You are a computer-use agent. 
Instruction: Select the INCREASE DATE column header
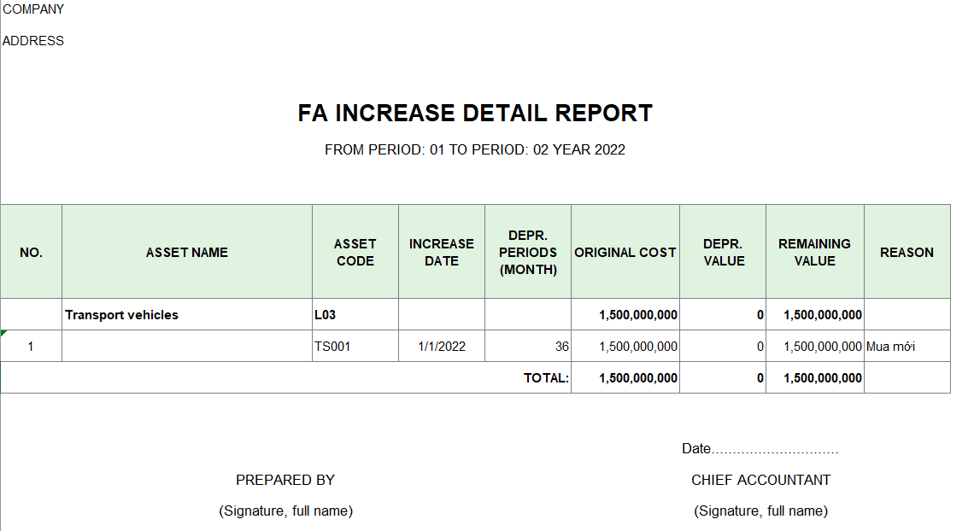(442, 253)
